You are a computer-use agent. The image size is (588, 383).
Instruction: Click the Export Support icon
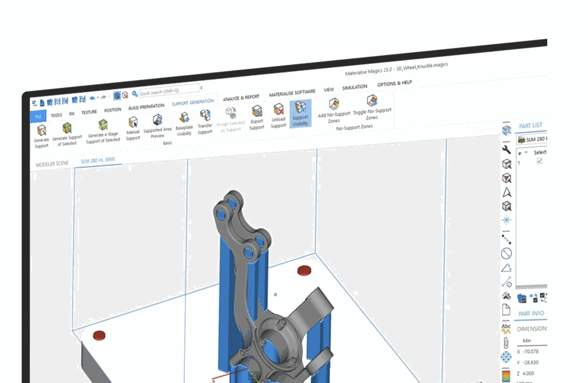pyautogui.click(x=257, y=112)
